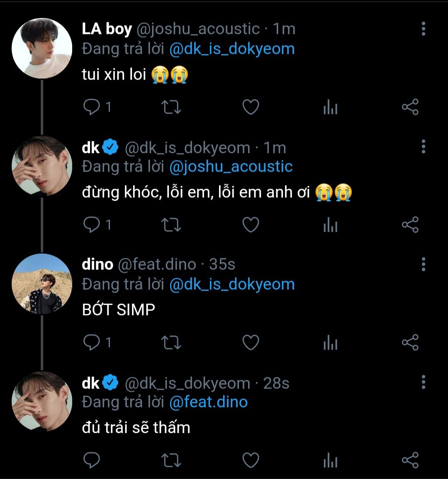Open the @joshu_acoustic mention link in dk's reply

click(231, 167)
